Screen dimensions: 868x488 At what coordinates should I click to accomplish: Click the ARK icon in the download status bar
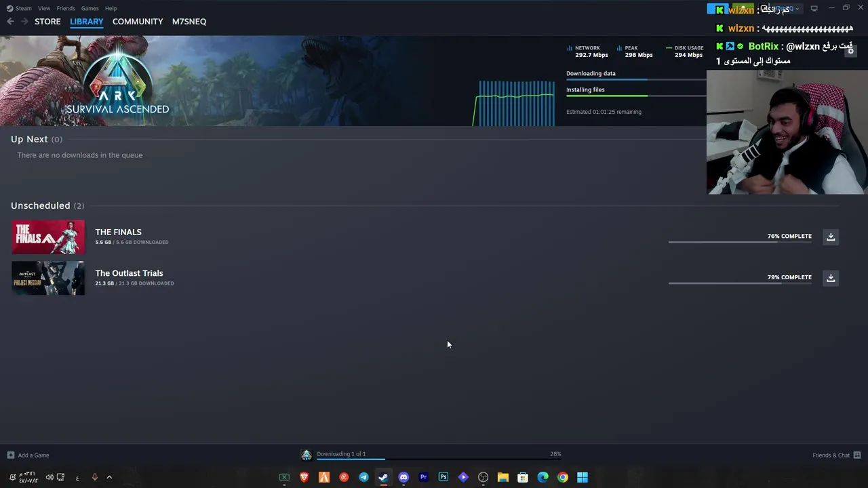pos(307,455)
